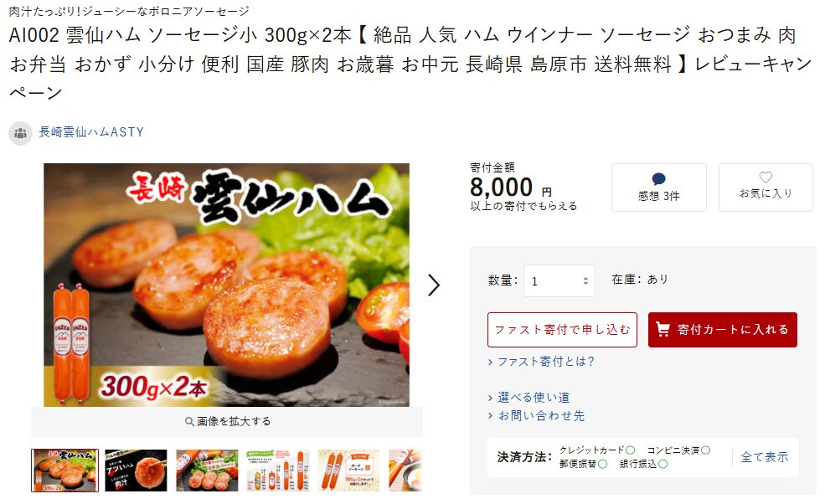
Task: Open the お問い合わせ先 link
Action: click(541, 415)
